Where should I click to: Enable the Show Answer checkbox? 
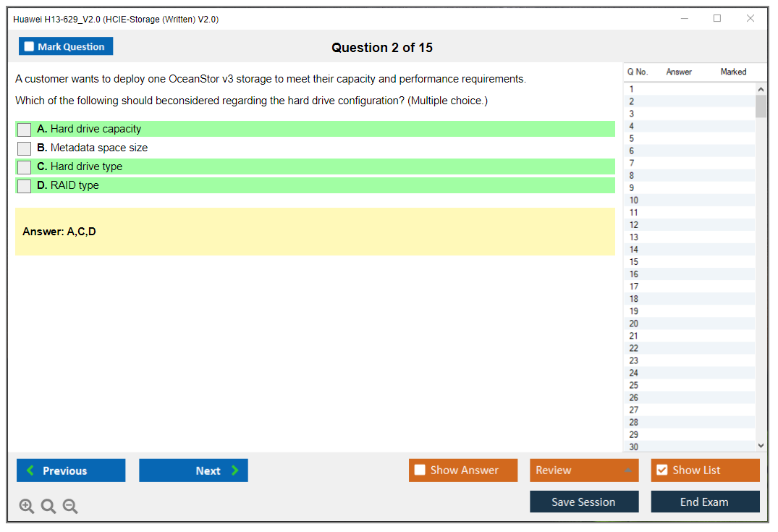[x=420, y=470]
